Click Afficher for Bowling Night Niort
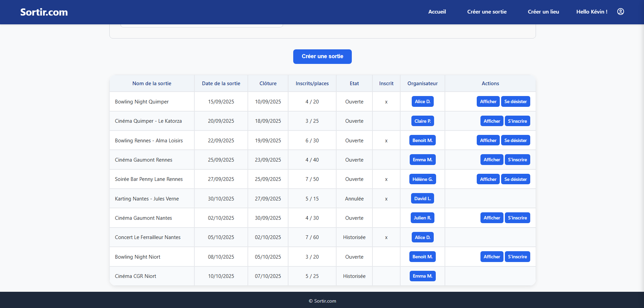 pos(492,257)
